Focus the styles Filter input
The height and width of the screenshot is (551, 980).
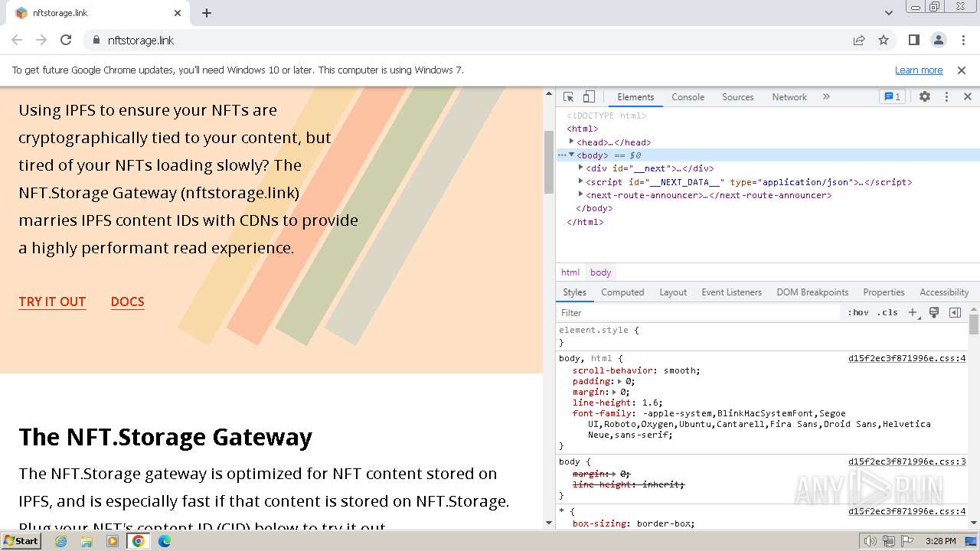pyautogui.click(x=698, y=312)
